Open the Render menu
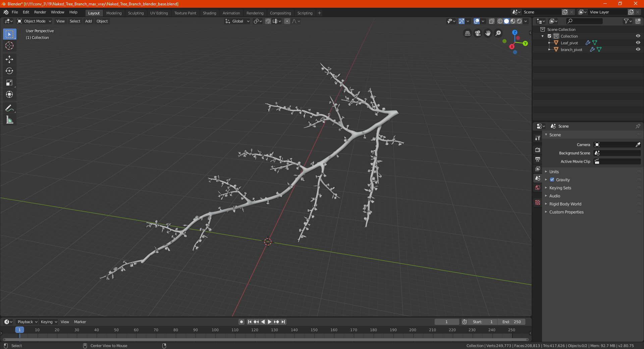Screen dimensions: 644x349 [x=40, y=12]
